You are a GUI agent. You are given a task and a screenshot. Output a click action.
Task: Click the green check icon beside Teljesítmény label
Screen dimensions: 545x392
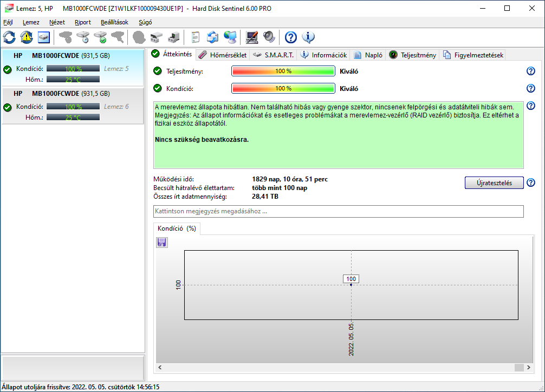click(158, 71)
